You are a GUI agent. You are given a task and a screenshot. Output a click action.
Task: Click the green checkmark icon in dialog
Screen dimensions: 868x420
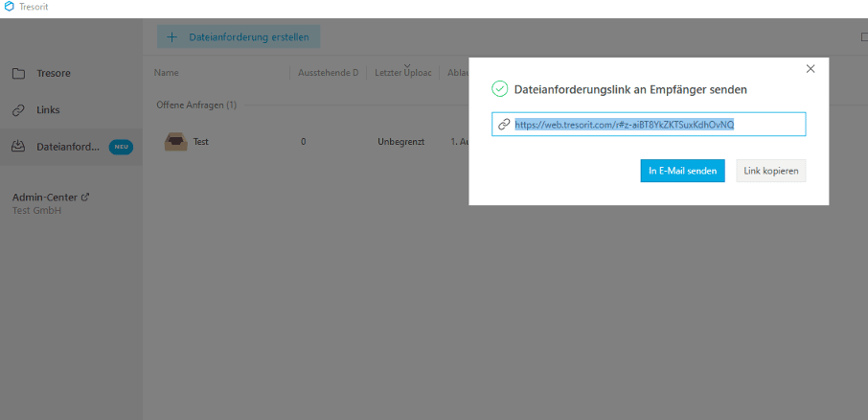pyautogui.click(x=498, y=89)
